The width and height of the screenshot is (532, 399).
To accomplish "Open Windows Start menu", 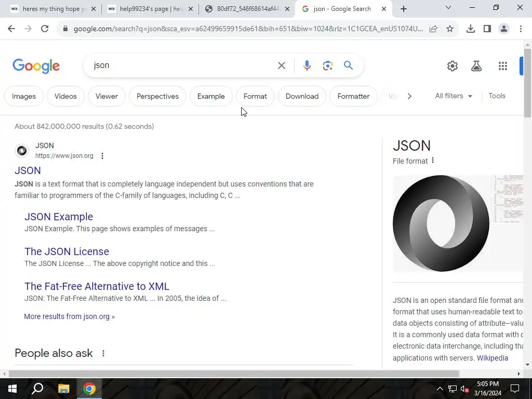I will [12, 389].
